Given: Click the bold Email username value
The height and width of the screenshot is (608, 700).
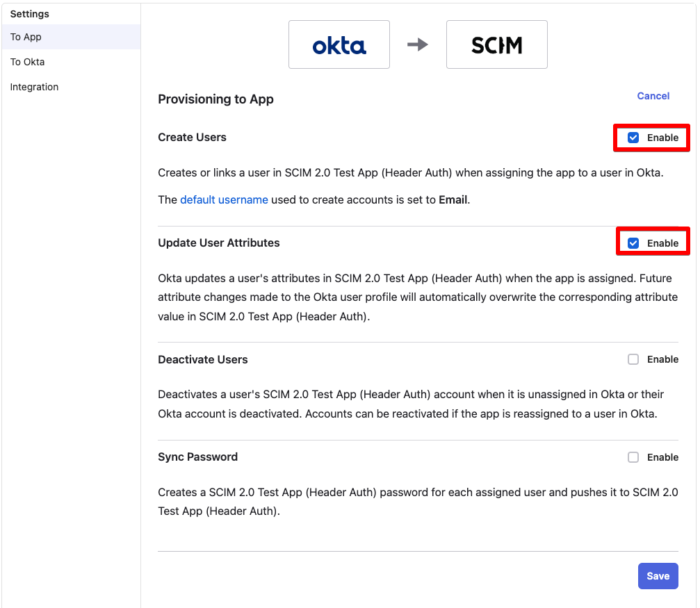Looking at the screenshot, I should pyautogui.click(x=453, y=199).
